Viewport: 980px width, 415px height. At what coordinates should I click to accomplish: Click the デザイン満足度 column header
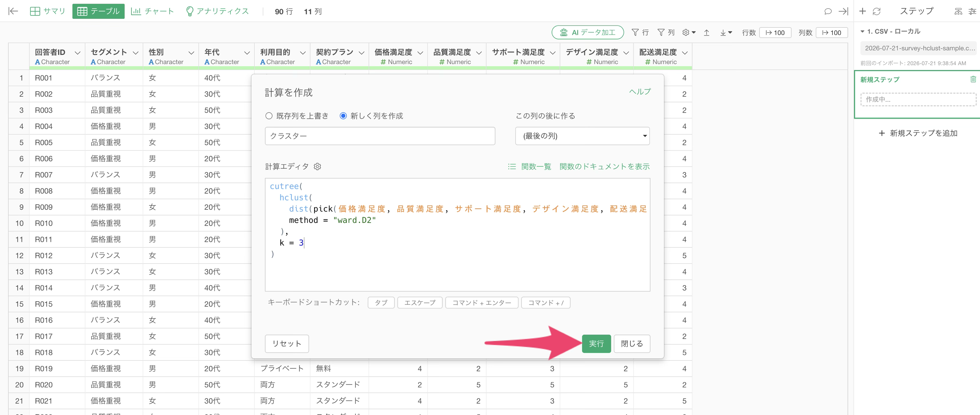coord(596,56)
